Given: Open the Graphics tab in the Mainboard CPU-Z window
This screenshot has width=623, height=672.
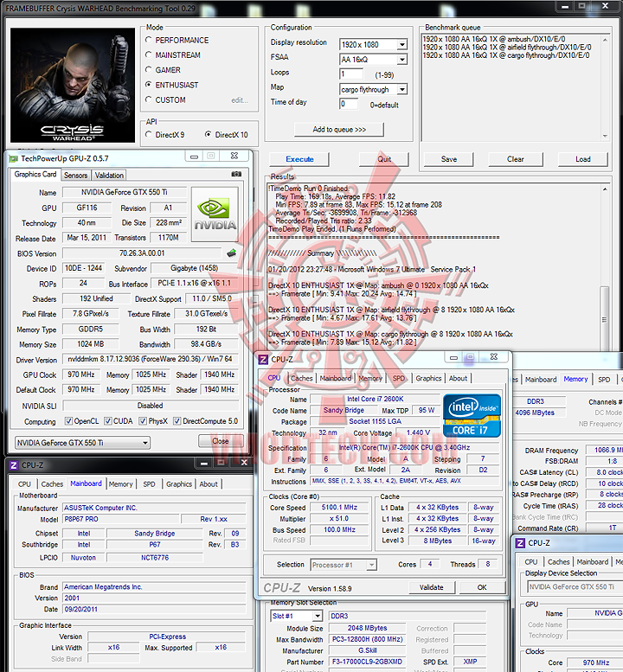Looking at the screenshot, I should click(x=179, y=483).
